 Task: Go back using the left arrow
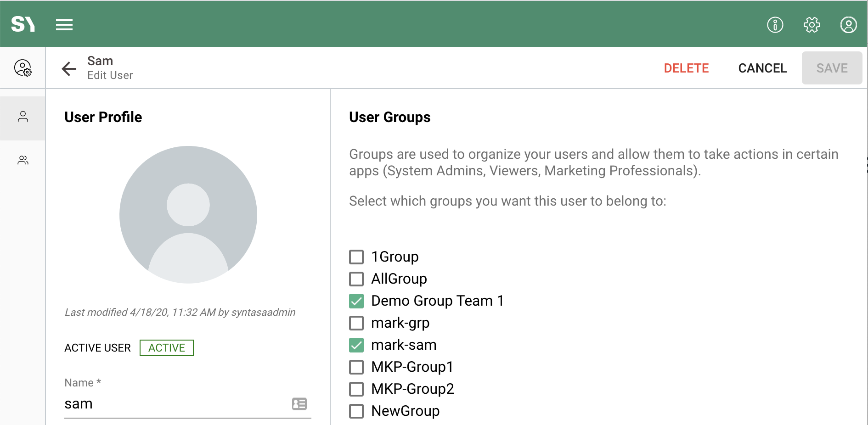pyautogui.click(x=69, y=69)
